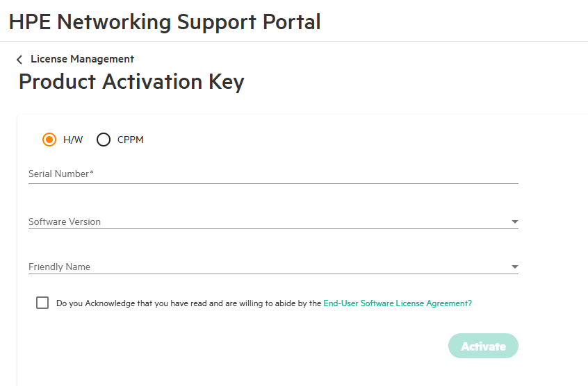
Task: Click the 'Do you Acknowledge' text
Action: pos(188,303)
